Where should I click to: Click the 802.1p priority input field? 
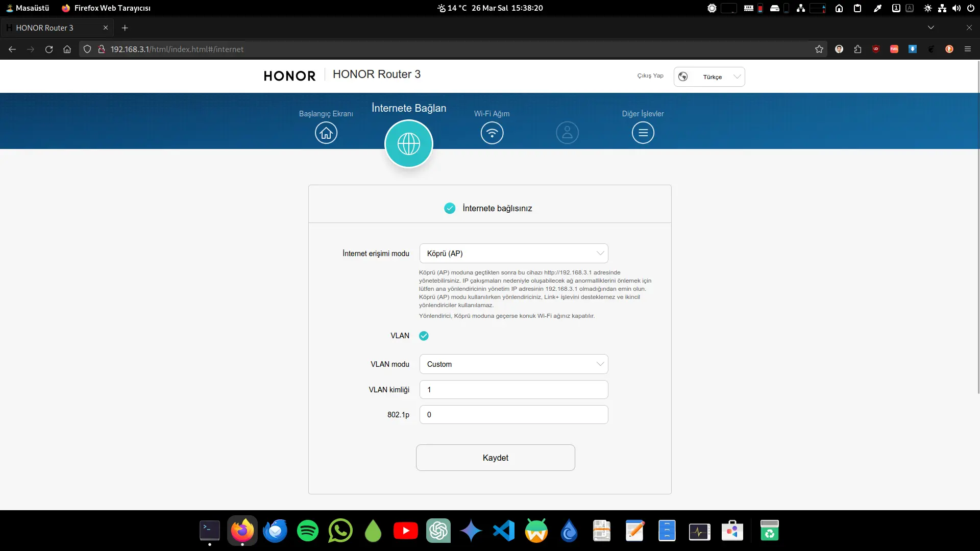click(x=514, y=415)
